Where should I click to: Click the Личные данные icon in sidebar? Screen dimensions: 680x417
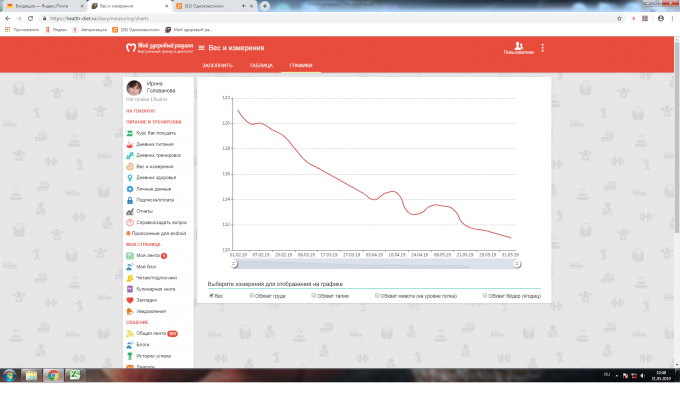pos(130,188)
